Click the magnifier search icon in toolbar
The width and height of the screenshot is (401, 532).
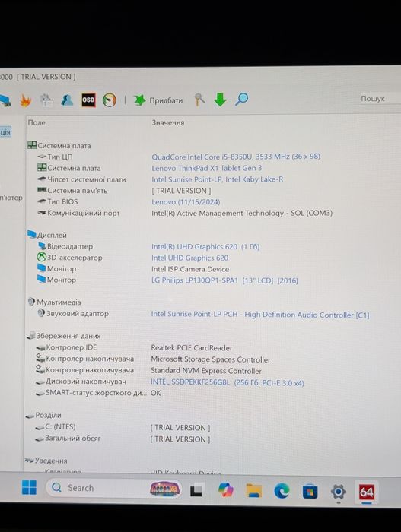click(x=242, y=99)
